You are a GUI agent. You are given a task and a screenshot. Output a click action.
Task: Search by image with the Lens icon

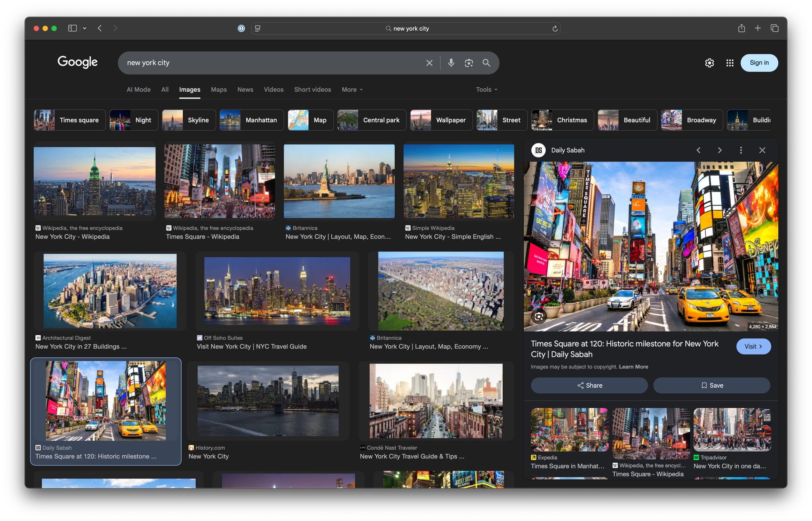click(469, 63)
